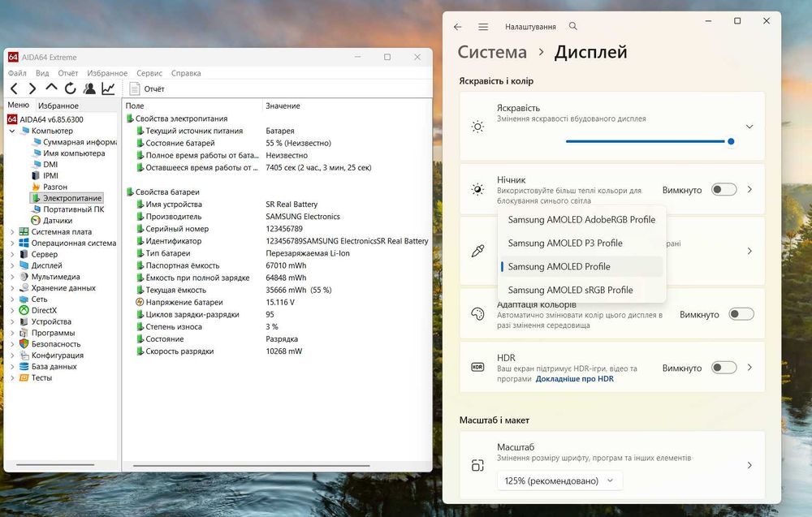Viewport: 812px width, 517px height.
Task: Toggle Адаптація кольорів switch
Action: 741,315
